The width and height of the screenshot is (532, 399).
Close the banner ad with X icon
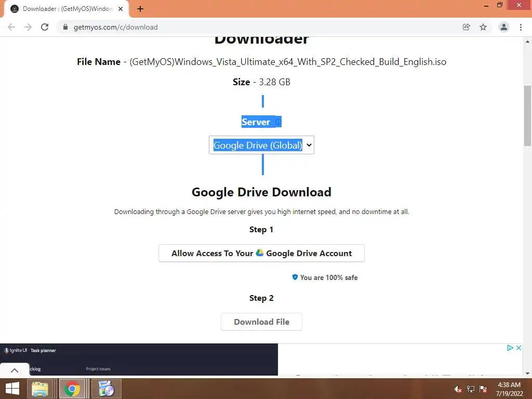(x=519, y=348)
